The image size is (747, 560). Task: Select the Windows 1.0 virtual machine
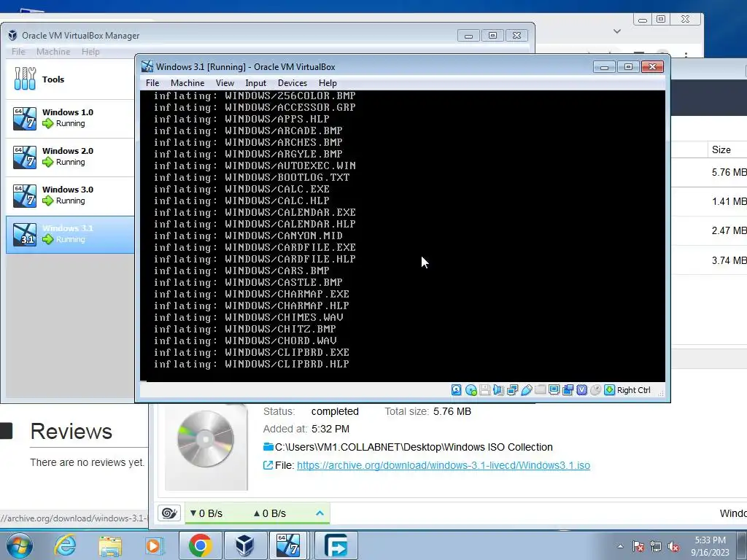[x=70, y=119]
